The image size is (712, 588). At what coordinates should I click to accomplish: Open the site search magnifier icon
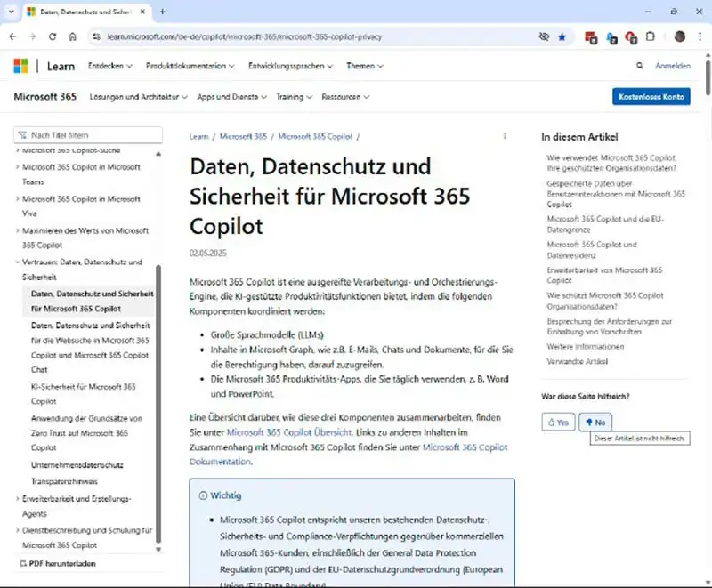[640, 66]
